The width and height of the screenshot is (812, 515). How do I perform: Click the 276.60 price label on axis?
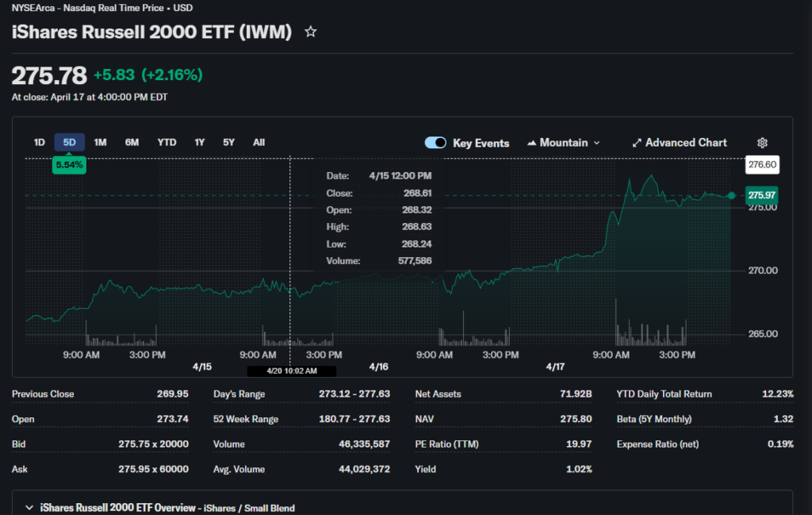(762, 164)
